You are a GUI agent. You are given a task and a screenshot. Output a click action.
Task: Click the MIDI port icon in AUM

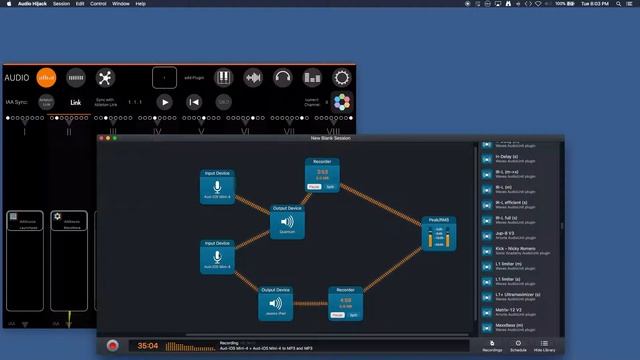pos(76,78)
